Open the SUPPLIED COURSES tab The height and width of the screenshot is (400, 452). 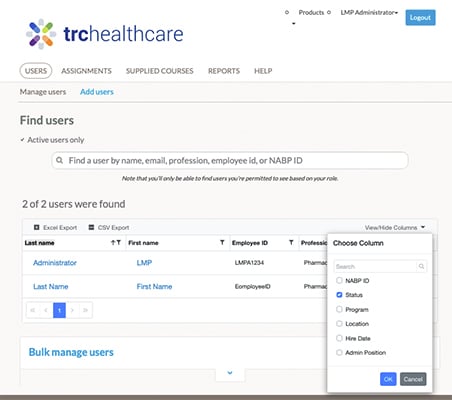[x=160, y=71]
